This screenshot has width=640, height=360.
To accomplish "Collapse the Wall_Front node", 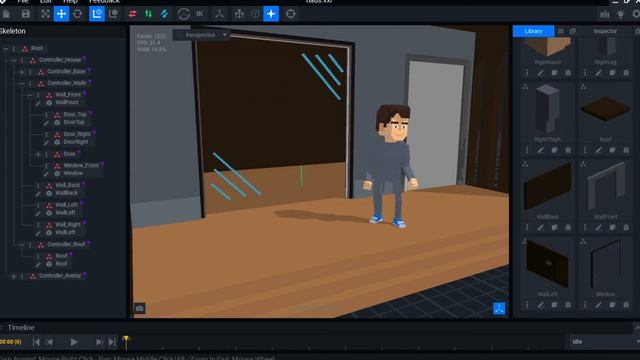I will (30, 95).
